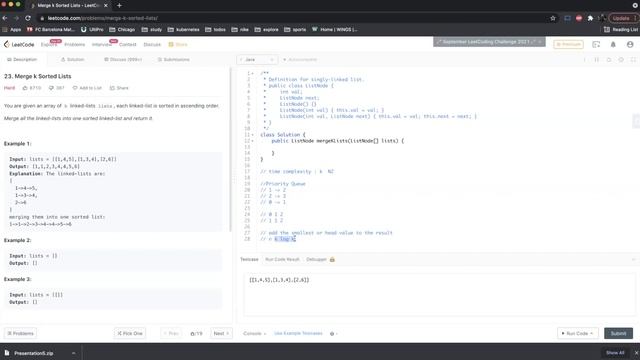Switch to the Submissions tab
Image resolution: width=640 pixels, height=360 pixels.
(174, 60)
